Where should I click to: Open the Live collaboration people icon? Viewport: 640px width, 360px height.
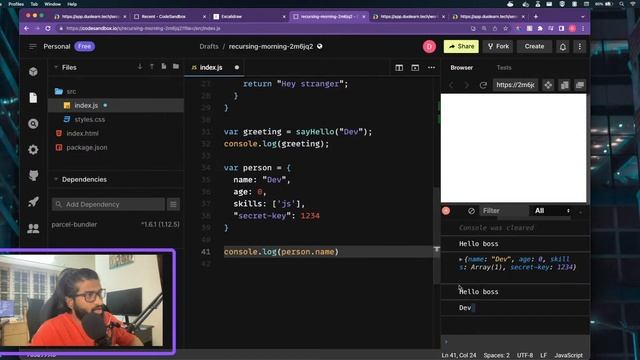(33, 228)
